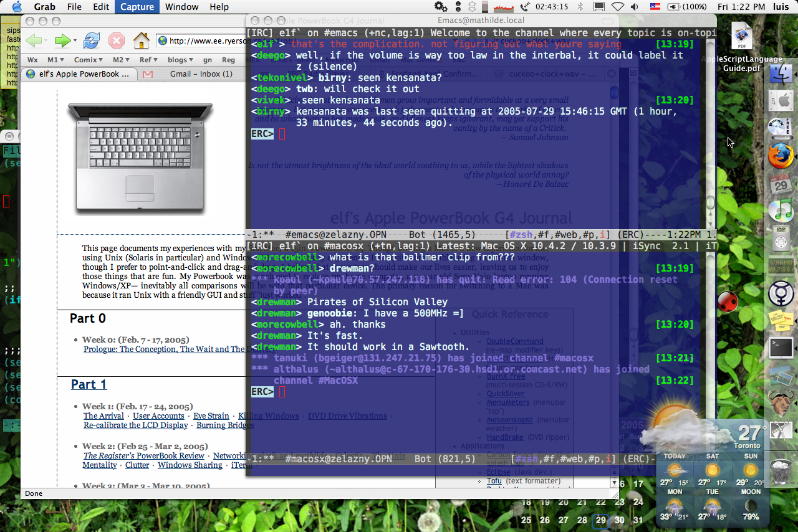798x532 pixels.
Task: Reload the page with Firefox's refresh icon
Action: 92,41
